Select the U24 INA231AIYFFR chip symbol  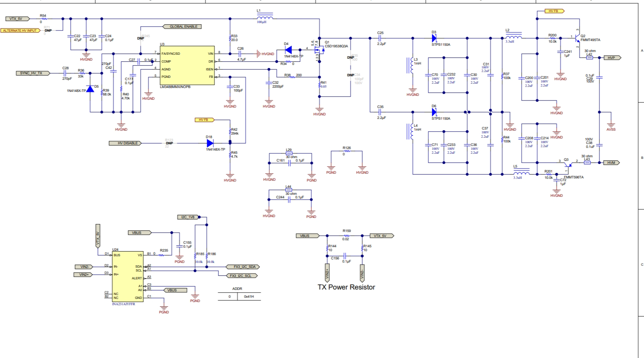(127, 276)
